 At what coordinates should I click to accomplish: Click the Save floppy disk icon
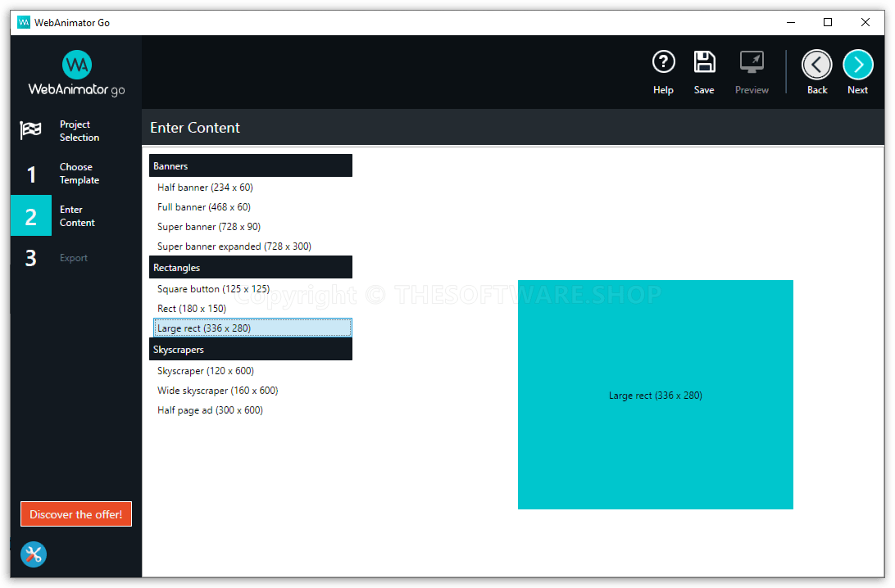[704, 63]
